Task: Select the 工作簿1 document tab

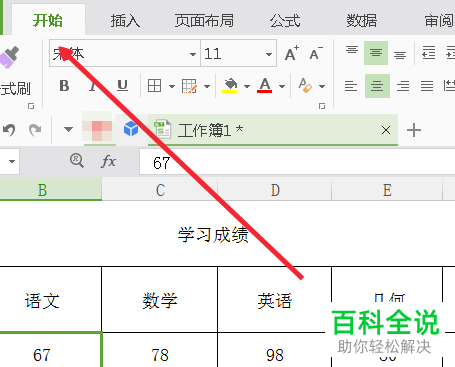Action: point(273,130)
